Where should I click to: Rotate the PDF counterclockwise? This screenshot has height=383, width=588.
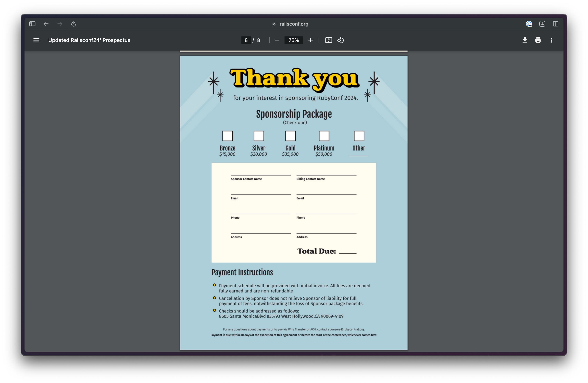[341, 40]
